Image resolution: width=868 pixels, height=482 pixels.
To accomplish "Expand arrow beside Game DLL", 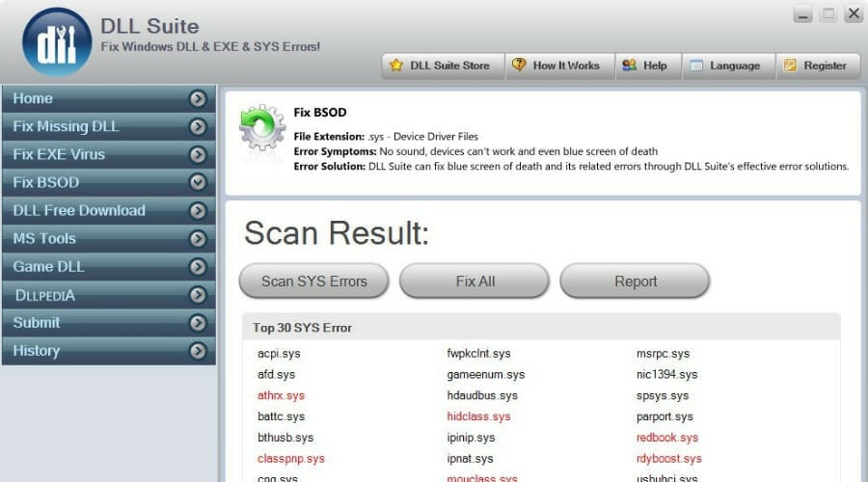I will point(198,267).
